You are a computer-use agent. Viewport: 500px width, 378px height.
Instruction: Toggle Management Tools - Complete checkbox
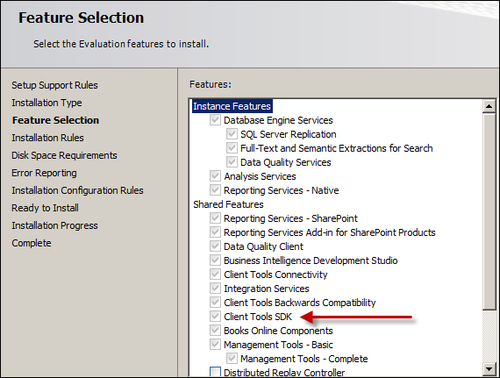[232, 359]
